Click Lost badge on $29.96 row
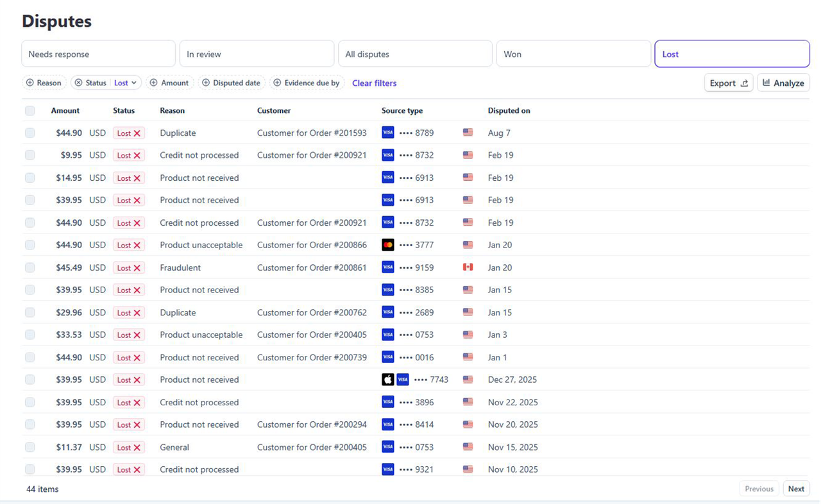This screenshot has width=821, height=504. pyautogui.click(x=129, y=312)
